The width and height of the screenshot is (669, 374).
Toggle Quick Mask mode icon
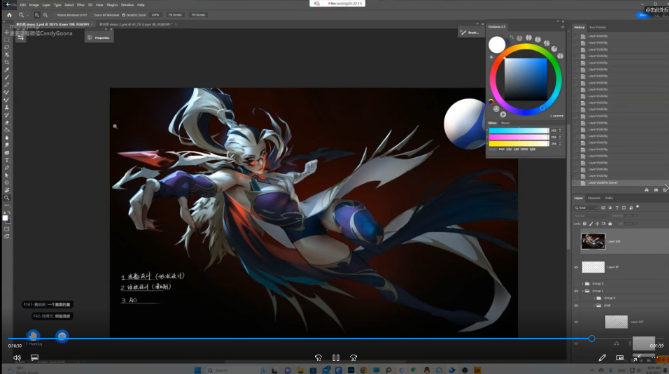6,229
